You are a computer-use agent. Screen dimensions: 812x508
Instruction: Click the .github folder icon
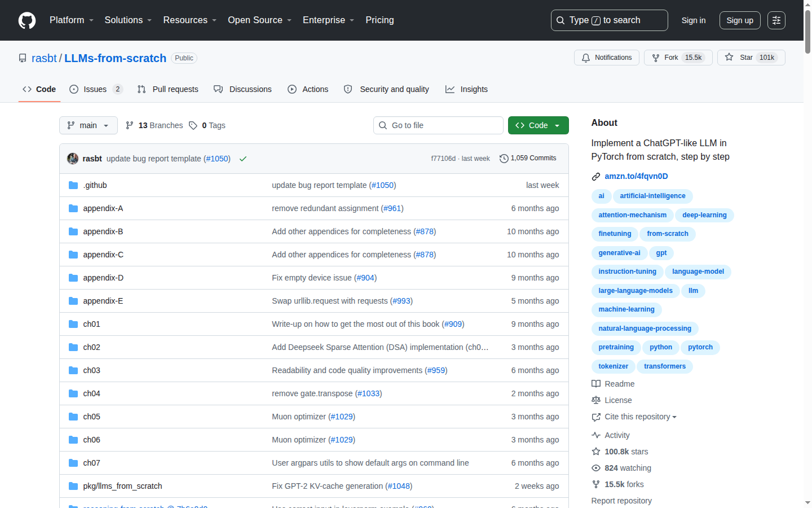tap(73, 185)
